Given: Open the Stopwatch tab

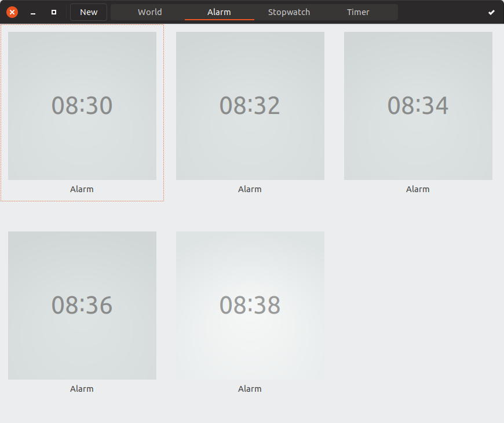Looking at the screenshot, I should coord(289,12).
